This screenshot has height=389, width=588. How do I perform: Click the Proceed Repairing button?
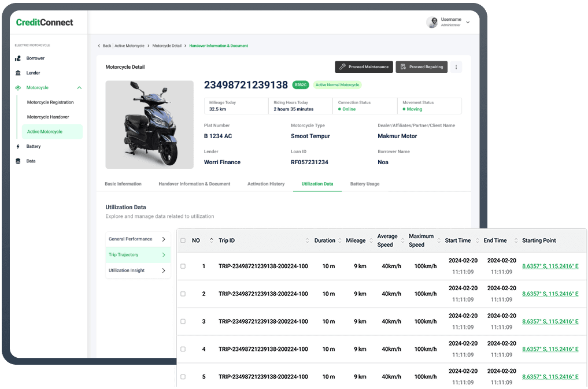(421, 67)
